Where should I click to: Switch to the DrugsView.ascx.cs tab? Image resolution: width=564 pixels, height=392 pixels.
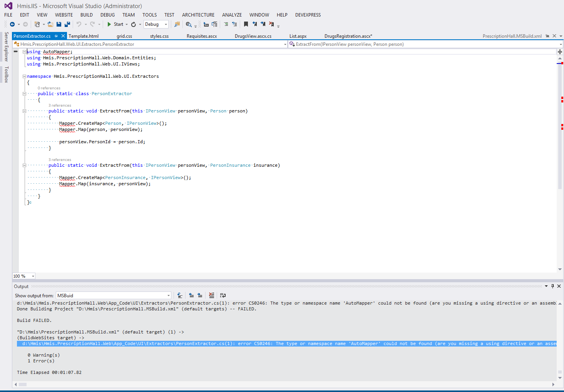253,36
